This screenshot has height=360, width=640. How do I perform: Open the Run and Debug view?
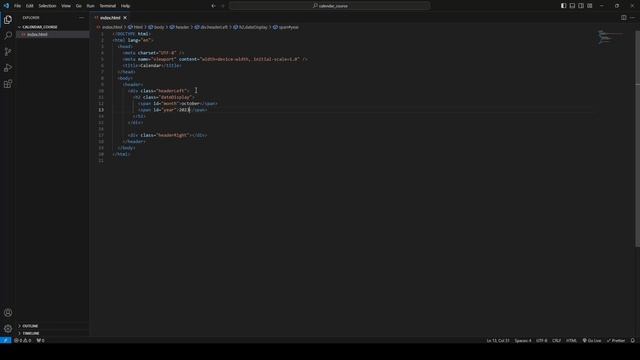[x=8, y=68]
